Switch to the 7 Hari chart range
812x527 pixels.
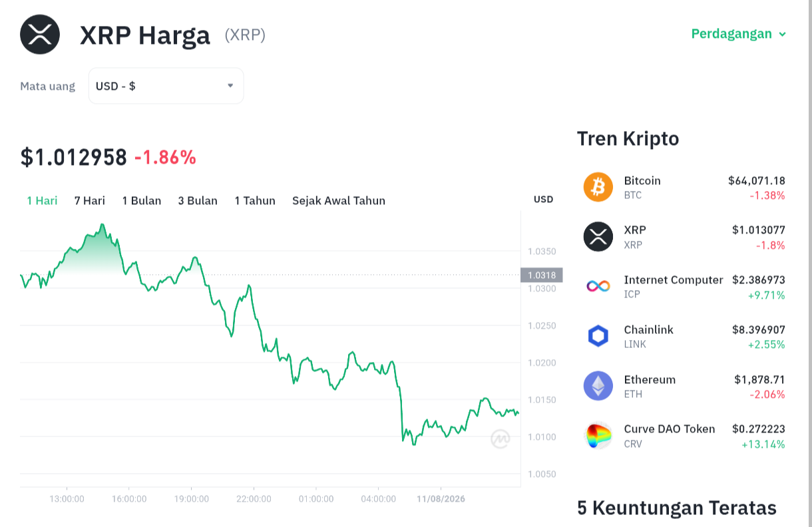click(x=90, y=200)
